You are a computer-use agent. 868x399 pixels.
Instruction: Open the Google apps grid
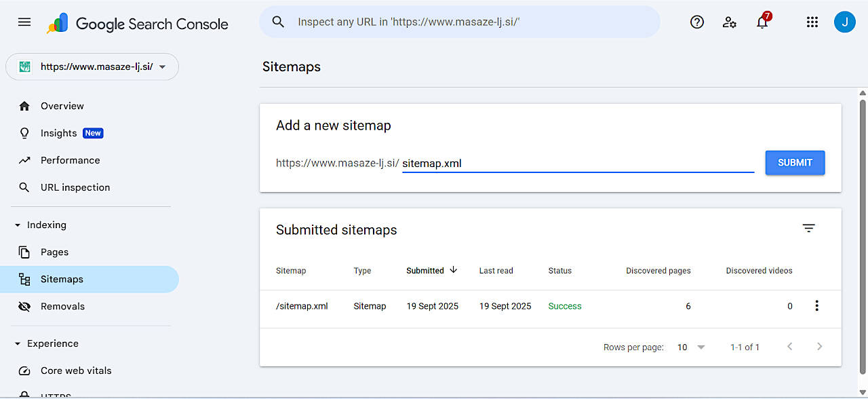(x=812, y=22)
